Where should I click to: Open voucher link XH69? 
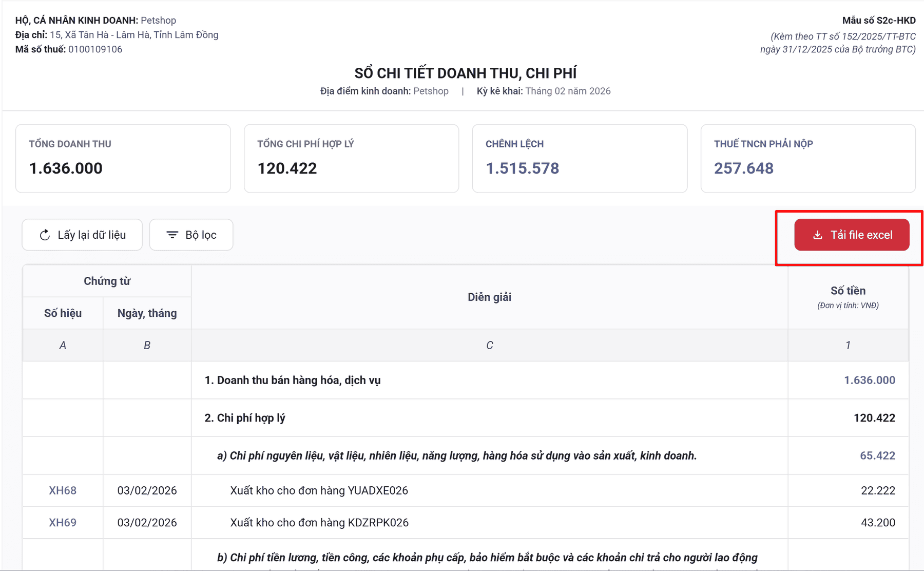(x=63, y=522)
